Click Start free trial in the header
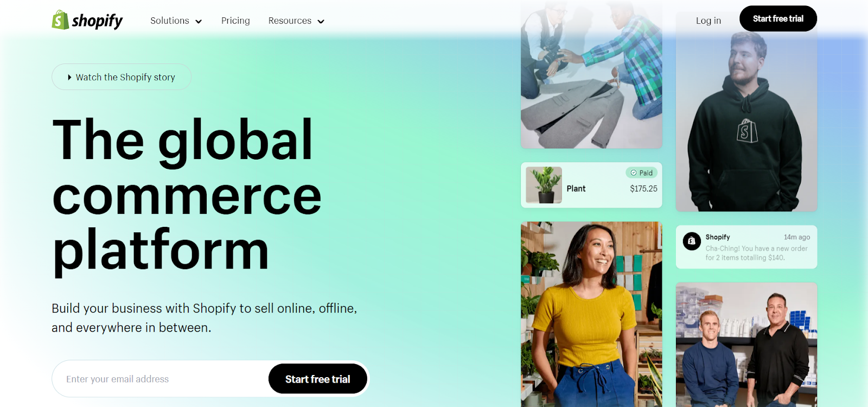Image resolution: width=868 pixels, height=407 pixels. pos(778,18)
